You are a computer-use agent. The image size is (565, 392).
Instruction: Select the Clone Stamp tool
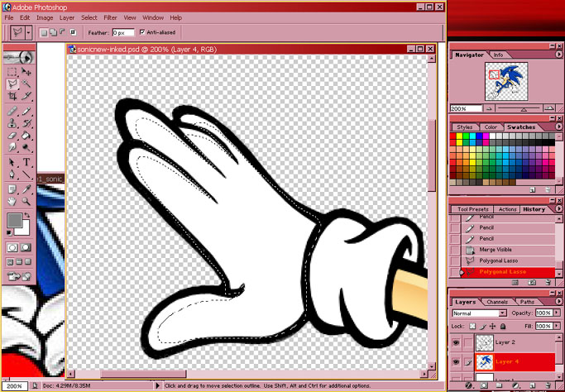coord(12,123)
